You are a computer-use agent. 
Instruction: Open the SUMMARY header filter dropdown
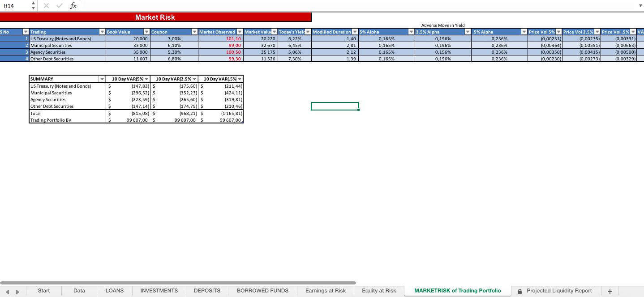coord(102,79)
